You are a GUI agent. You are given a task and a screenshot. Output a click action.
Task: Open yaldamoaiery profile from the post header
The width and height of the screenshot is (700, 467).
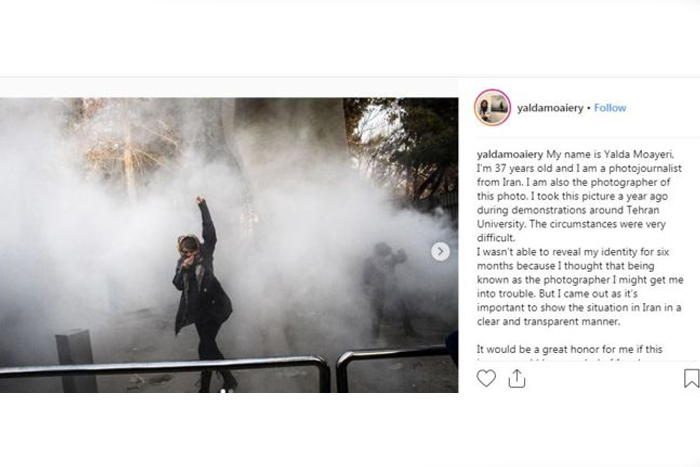pos(550,108)
